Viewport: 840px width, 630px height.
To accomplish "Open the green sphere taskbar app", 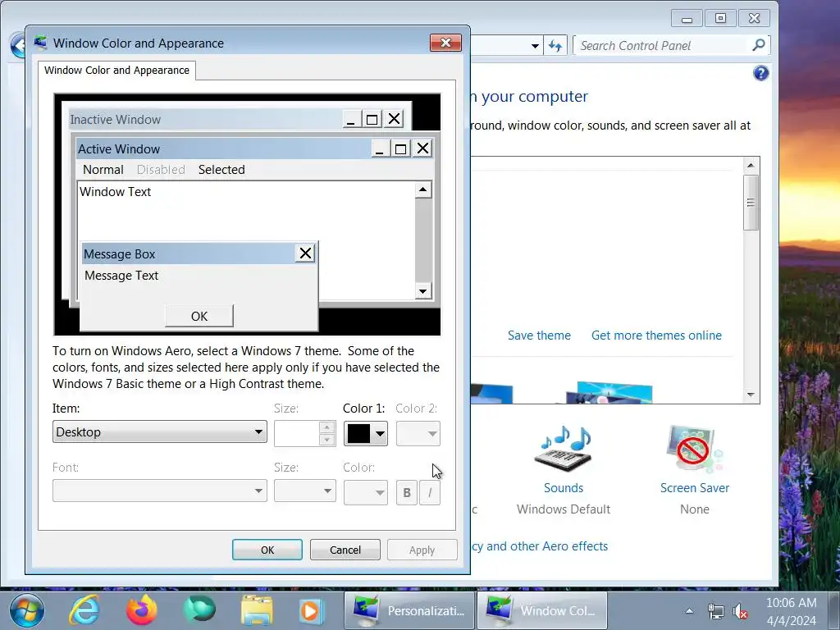I will [x=199, y=610].
